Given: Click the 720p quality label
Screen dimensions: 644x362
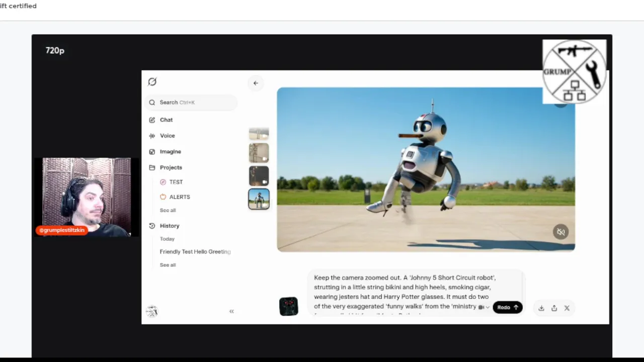Looking at the screenshot, I should tap(55, 50).
